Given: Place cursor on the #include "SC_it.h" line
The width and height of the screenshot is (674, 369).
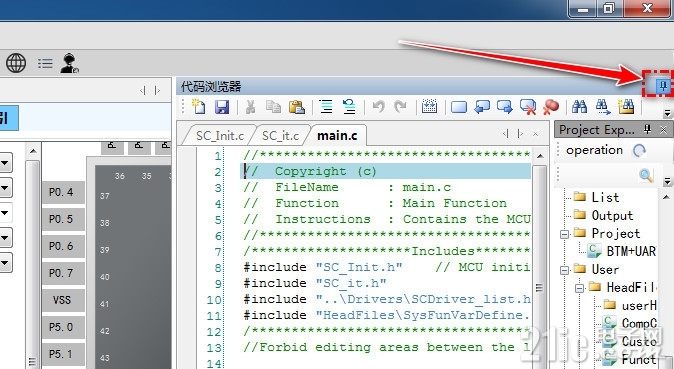Looking at the screenshot, I should point(315,283).
